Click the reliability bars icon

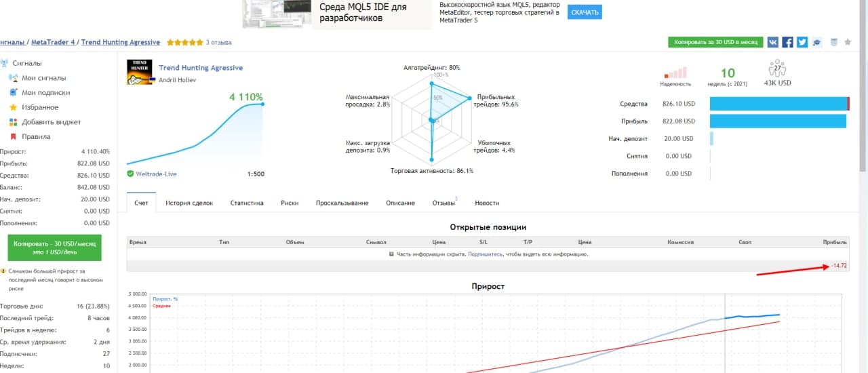click(675, 73)
